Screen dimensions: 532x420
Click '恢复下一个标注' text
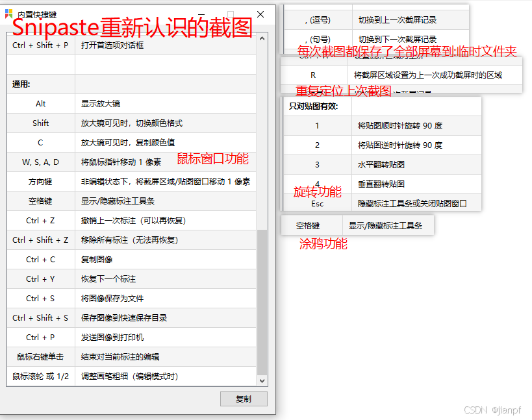108,279
